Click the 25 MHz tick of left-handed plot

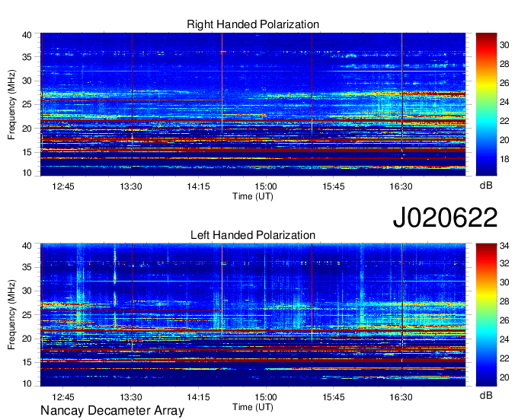[27, 315]
